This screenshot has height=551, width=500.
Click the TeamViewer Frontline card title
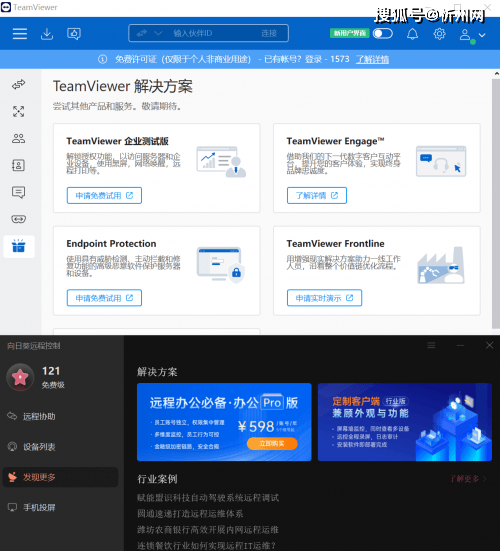335,244
